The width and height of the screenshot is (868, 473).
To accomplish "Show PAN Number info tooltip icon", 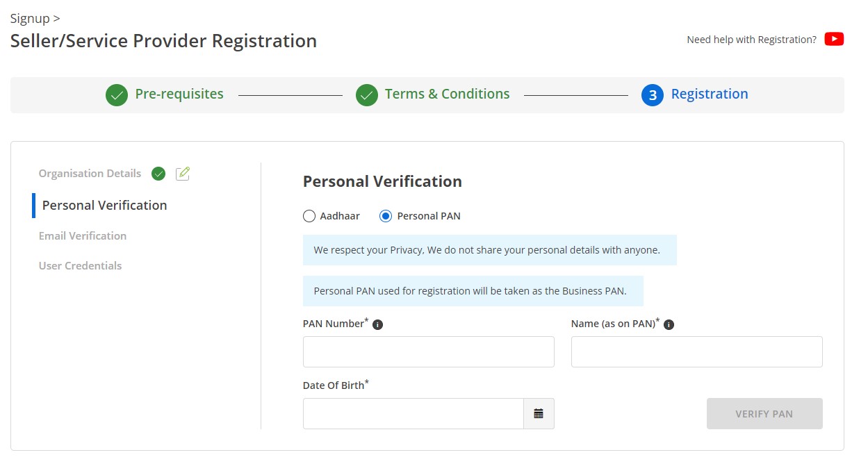I will (x=378, y=324).
